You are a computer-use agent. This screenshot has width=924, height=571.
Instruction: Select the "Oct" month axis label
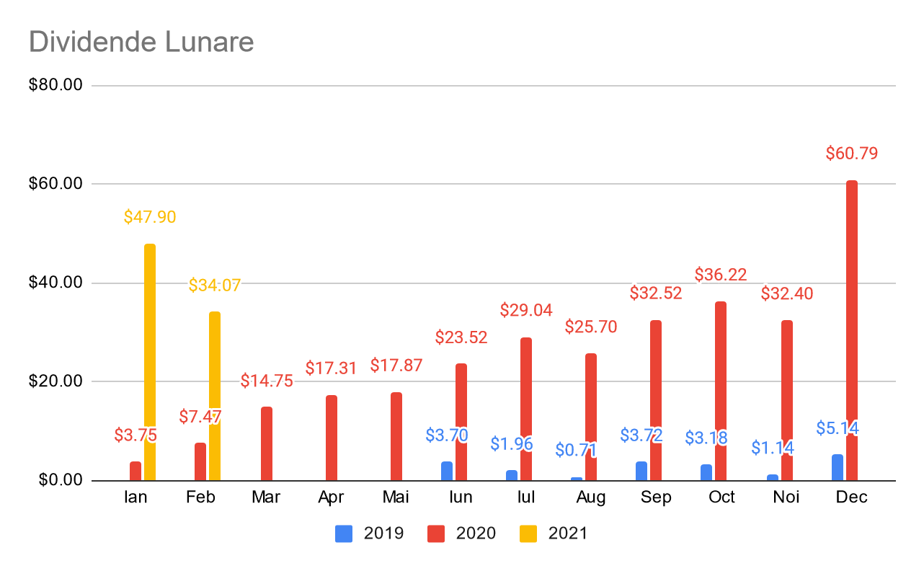pos(721,497)
